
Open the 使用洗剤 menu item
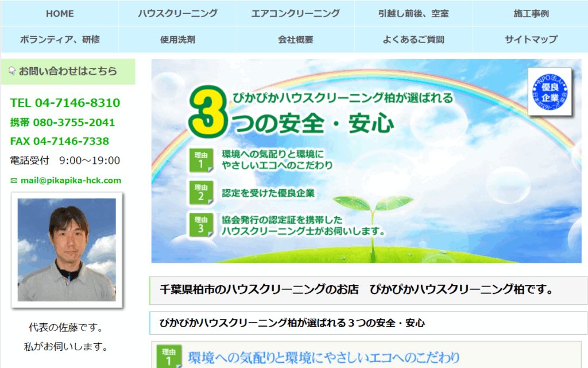tap(177, 40)
